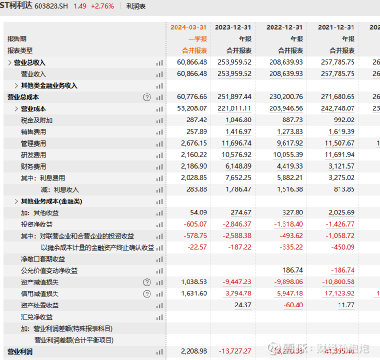Open chart icon for 营业利润 row
Image resolution: width=380 pixels, height=360 pixels.
point(160,352)
